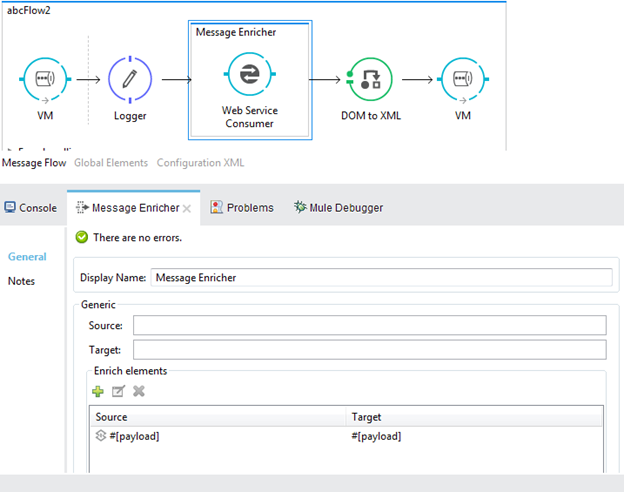Click the Source input field
Image resolution: width=624 pixels, height=492 pixels.
click(x=369, y=325)
